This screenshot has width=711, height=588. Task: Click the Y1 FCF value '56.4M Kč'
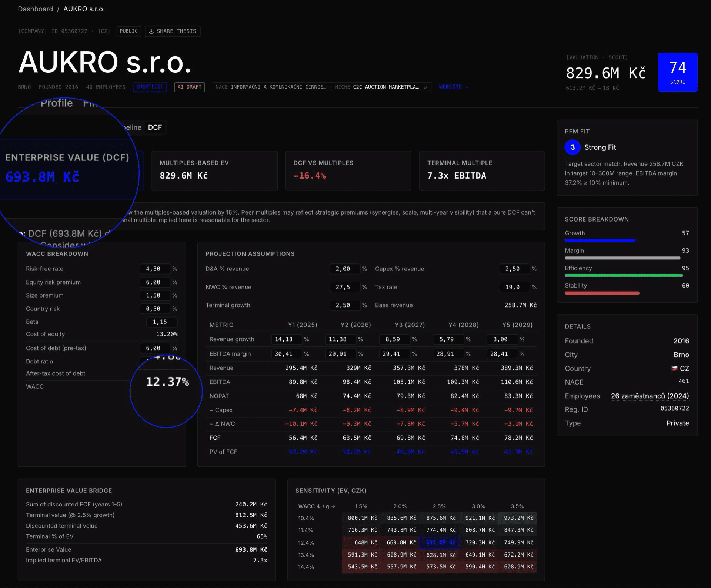[x=303, y=438]
